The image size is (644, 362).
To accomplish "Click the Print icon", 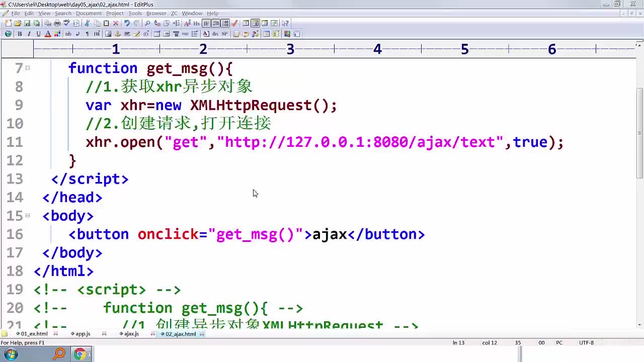I will (x=57, y=23).
